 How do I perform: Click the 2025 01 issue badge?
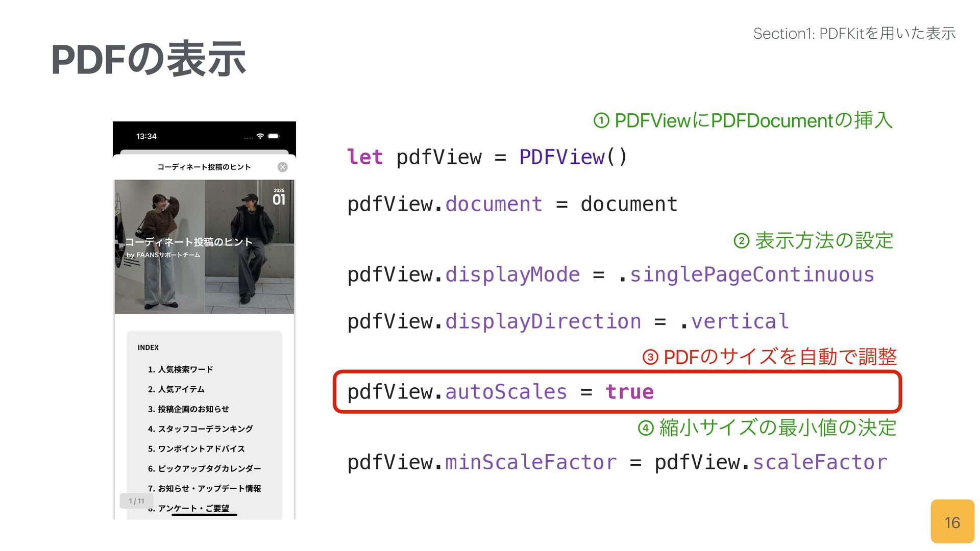tap(279, 197)
